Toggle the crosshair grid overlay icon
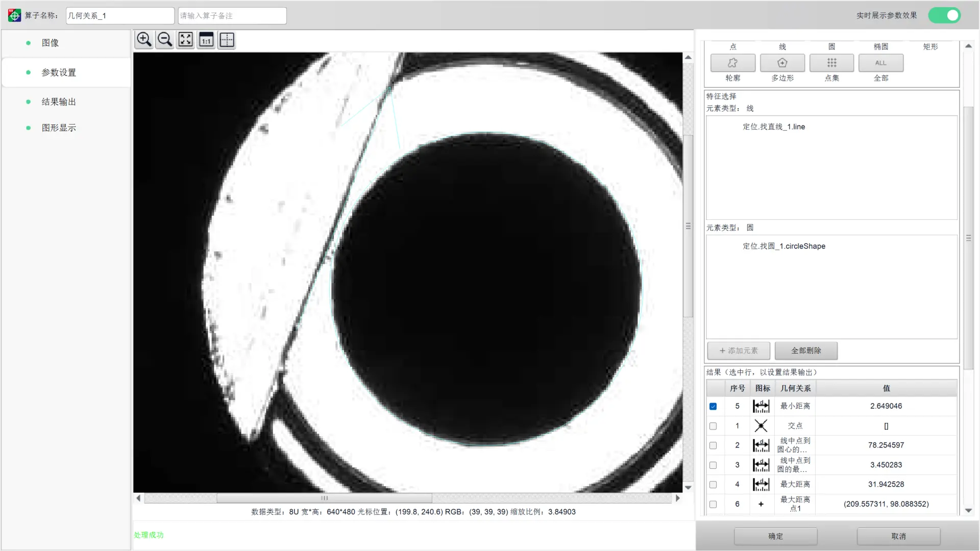 (x=227, y=40)
